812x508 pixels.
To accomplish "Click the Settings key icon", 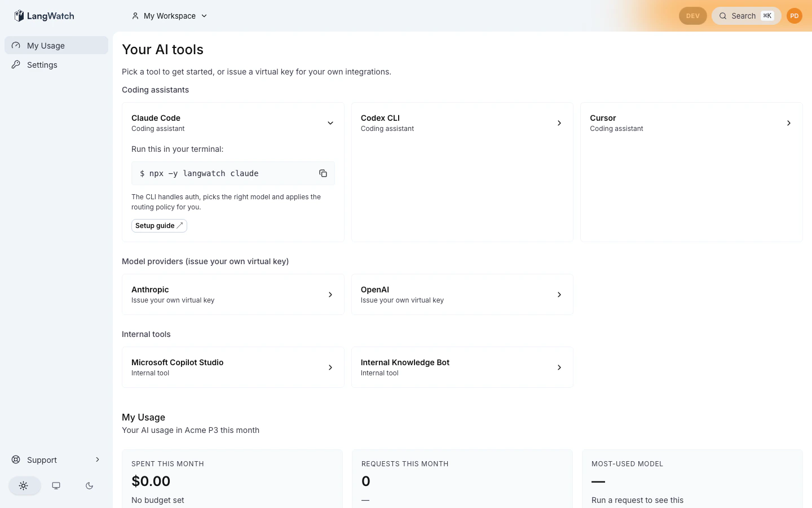I will (x=16, y=64).
